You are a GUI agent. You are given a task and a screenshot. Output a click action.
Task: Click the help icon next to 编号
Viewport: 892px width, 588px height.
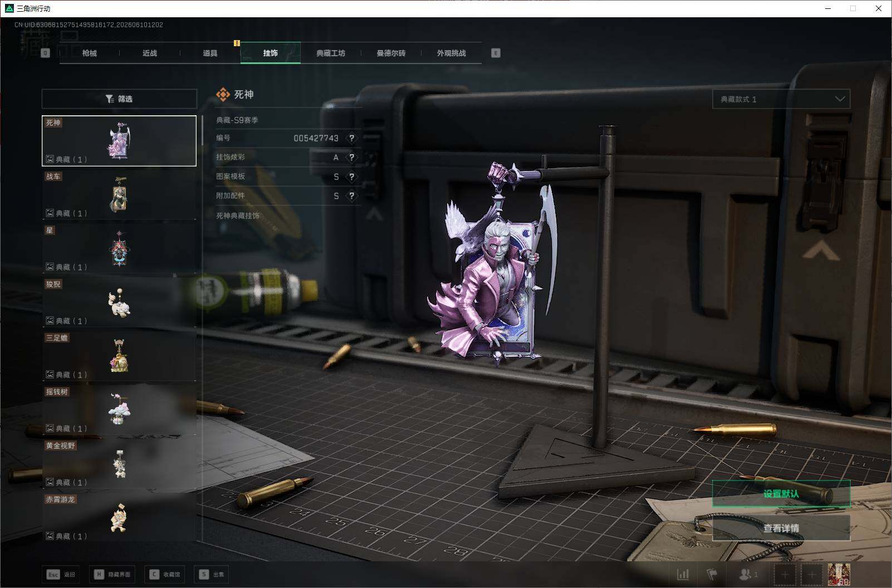(x=351, y=138)
